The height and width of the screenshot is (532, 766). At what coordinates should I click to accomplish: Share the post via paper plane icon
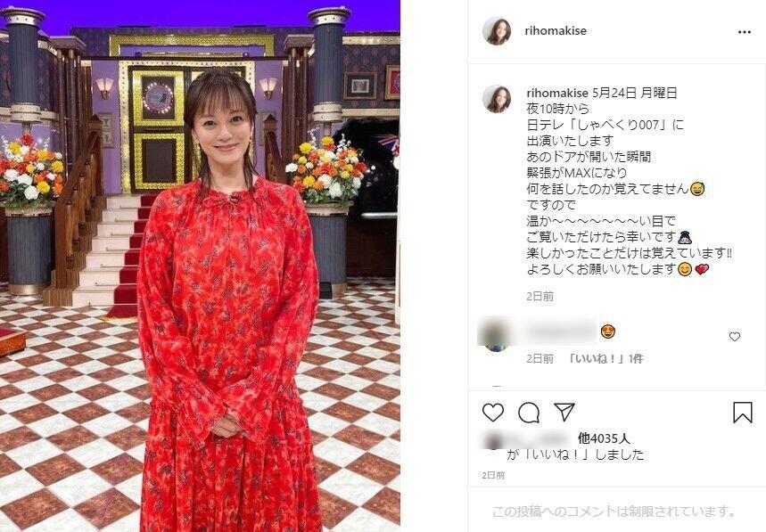pyautogui.click(x=564, y=412)
